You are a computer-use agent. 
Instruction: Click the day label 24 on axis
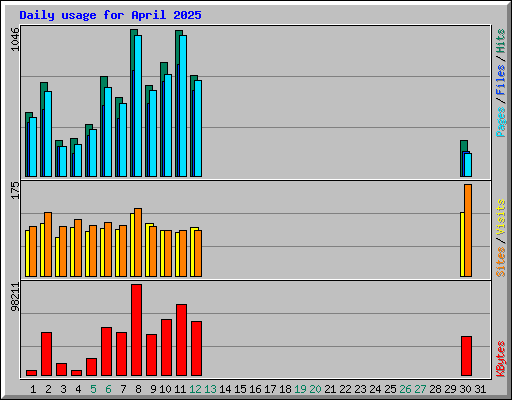[375, 389]
